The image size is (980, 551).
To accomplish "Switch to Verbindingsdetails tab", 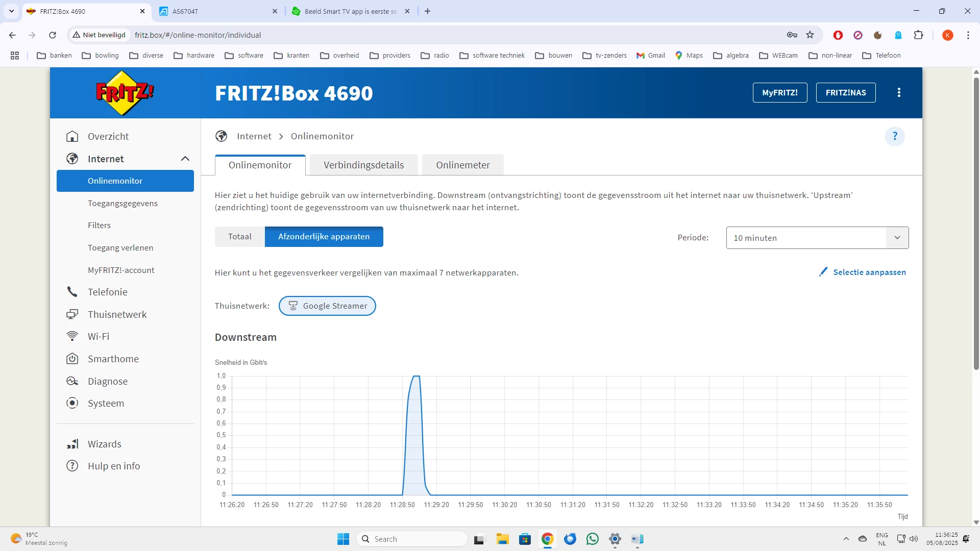I will tap(363, 165).
